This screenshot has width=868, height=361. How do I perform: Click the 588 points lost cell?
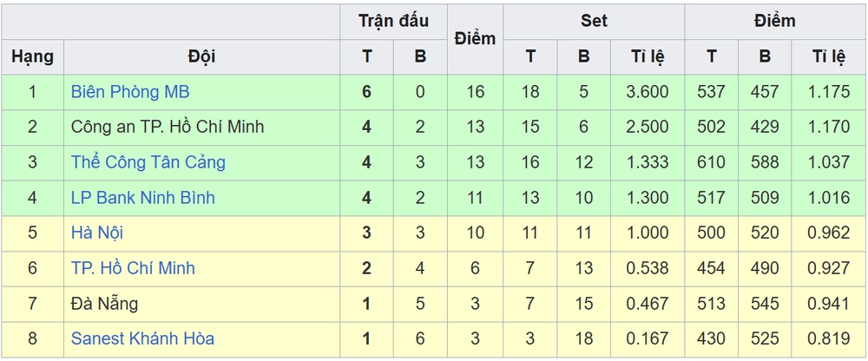pyautogui.click(x=765, y=162)
